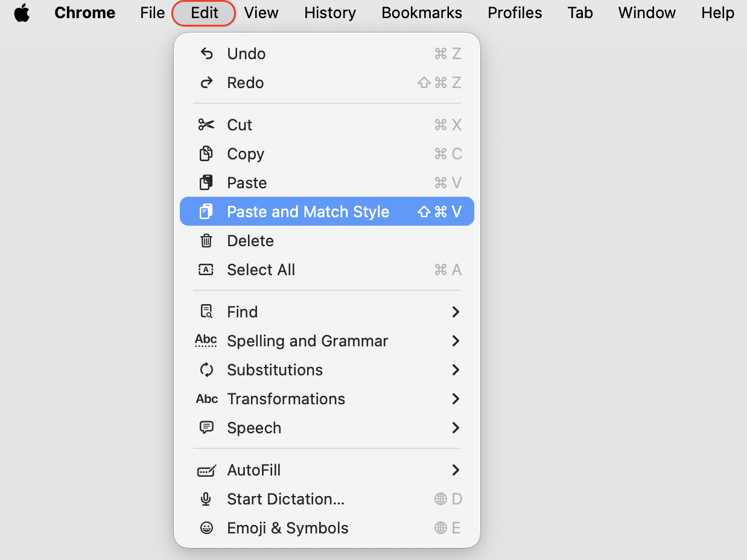This screenshot has width=747, height=560.
Task: Click the globe D shortcut label
Action: click(x=448, y=499)
